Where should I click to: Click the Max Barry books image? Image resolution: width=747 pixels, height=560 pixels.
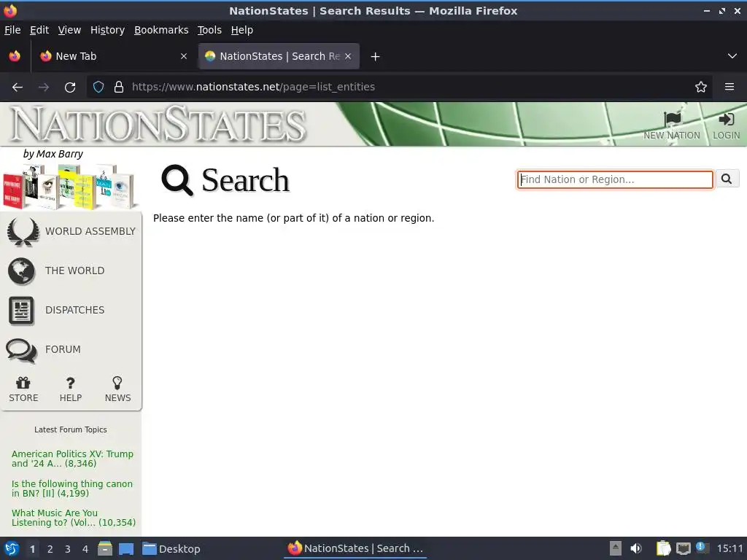click(x=69, y=186)
